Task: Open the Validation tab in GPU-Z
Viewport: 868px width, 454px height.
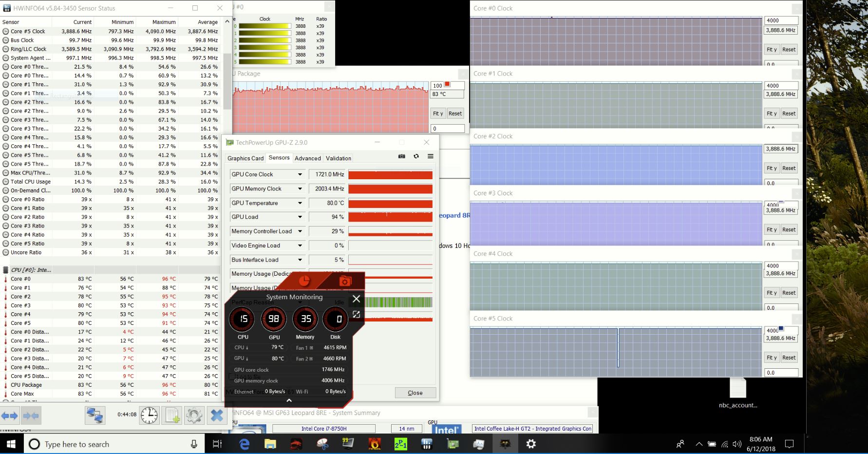Action: pos(339,158)
